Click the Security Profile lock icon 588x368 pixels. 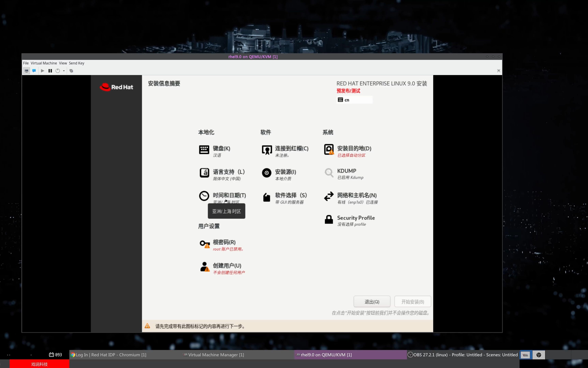(329, 219)
